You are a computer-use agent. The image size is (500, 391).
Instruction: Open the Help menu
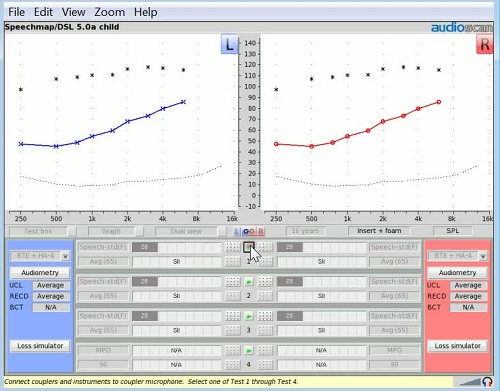coord(146,12)
